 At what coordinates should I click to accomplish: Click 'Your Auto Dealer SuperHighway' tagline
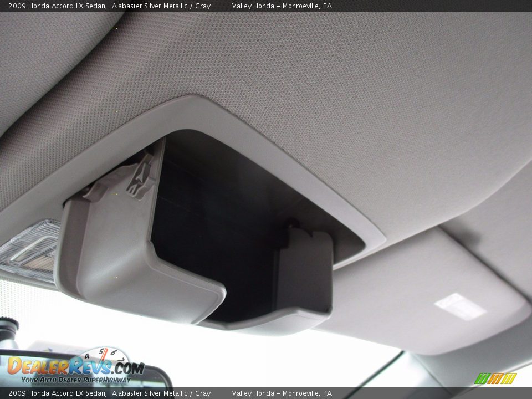(x=76, y=380)
